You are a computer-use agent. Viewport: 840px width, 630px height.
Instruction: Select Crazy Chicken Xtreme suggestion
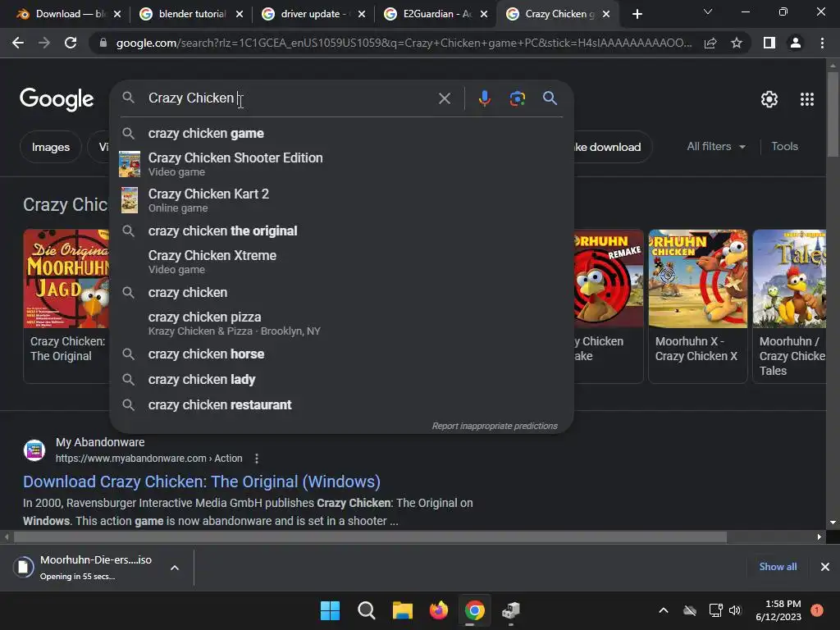click(x=341, y=262)
